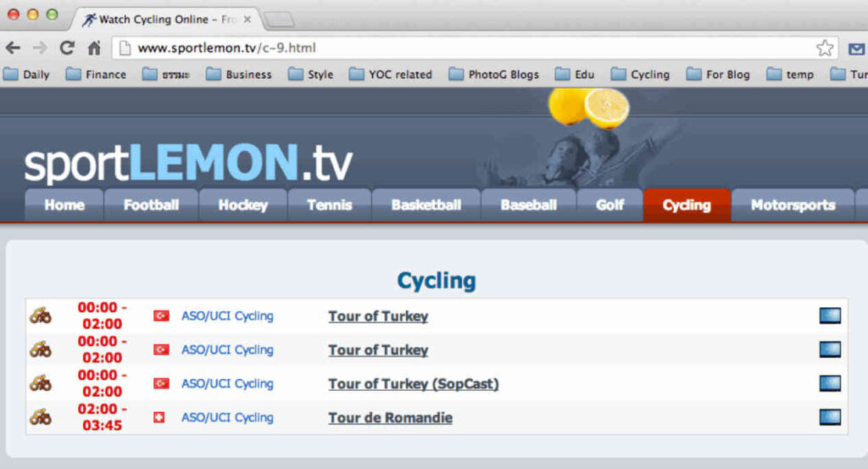The image size is (868, 469).
Task: Bookmark this page with the star icon
Action: click(824, 48)
